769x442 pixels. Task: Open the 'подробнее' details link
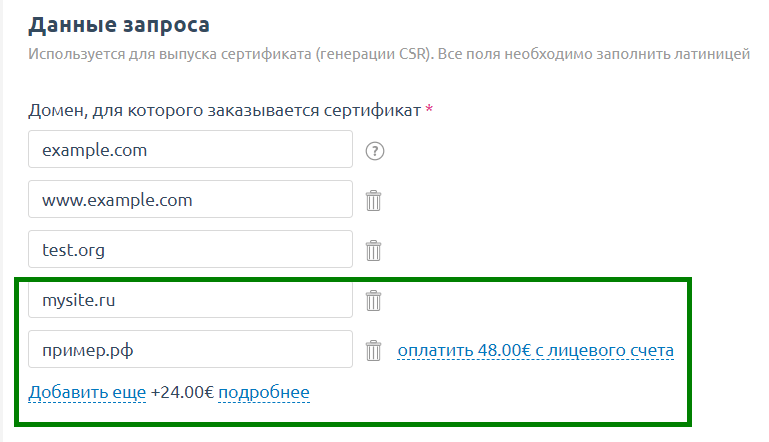264,392
